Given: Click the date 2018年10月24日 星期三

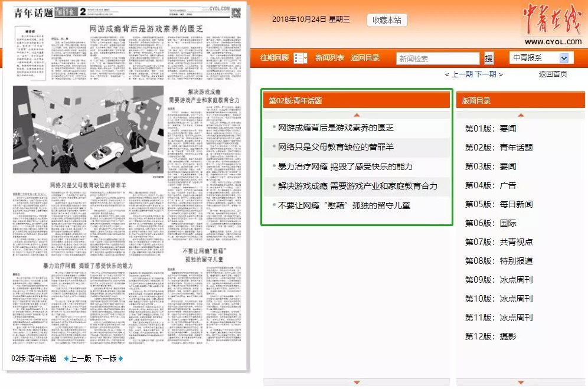Looking at the screenshot, I should point(311,19).
